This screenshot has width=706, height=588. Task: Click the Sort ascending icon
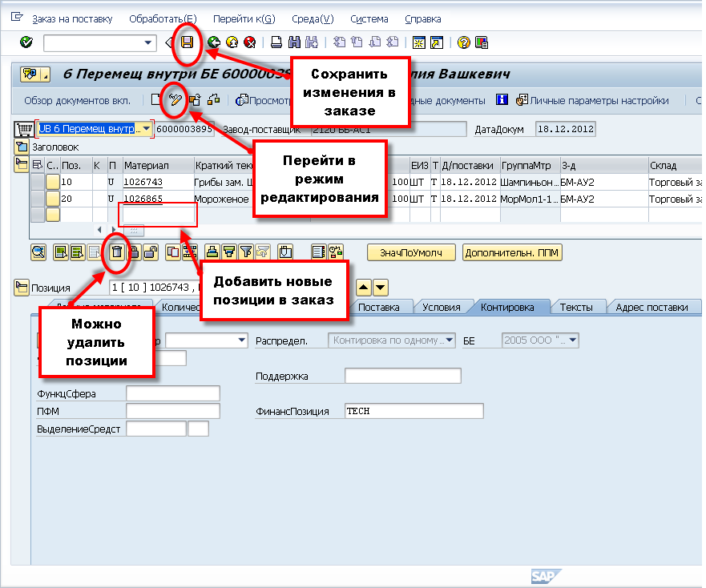212,252
